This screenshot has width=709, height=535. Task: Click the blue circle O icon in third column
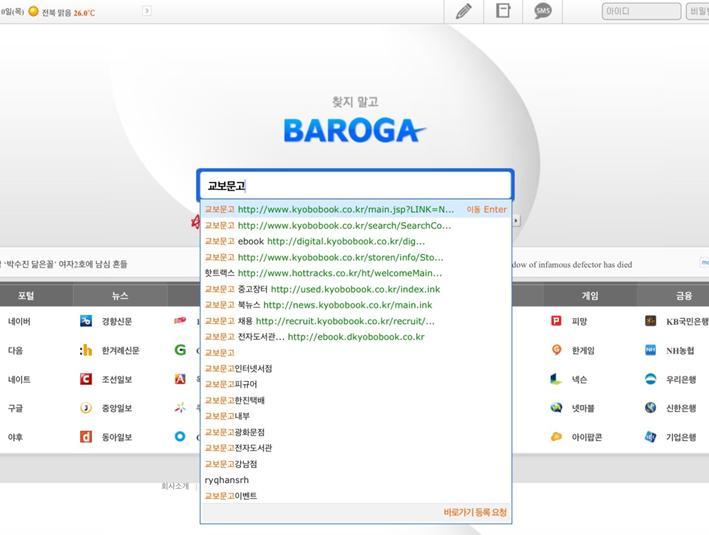tap(180, 437)
